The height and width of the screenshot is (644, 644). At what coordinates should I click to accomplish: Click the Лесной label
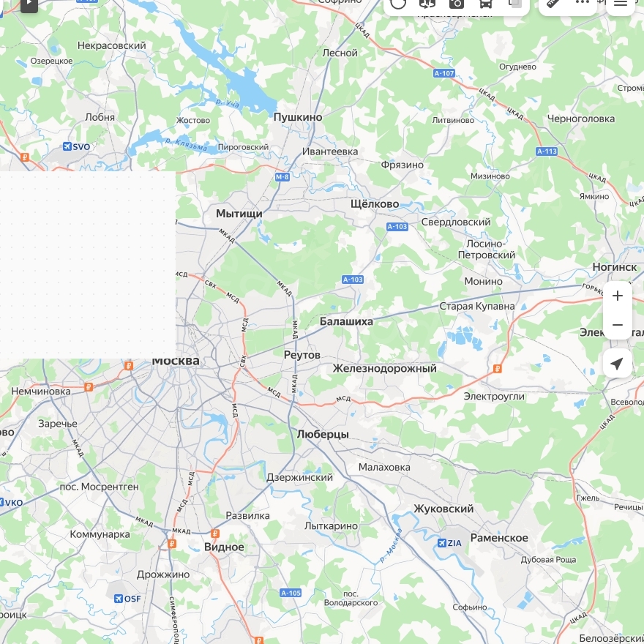coord(340,53)
